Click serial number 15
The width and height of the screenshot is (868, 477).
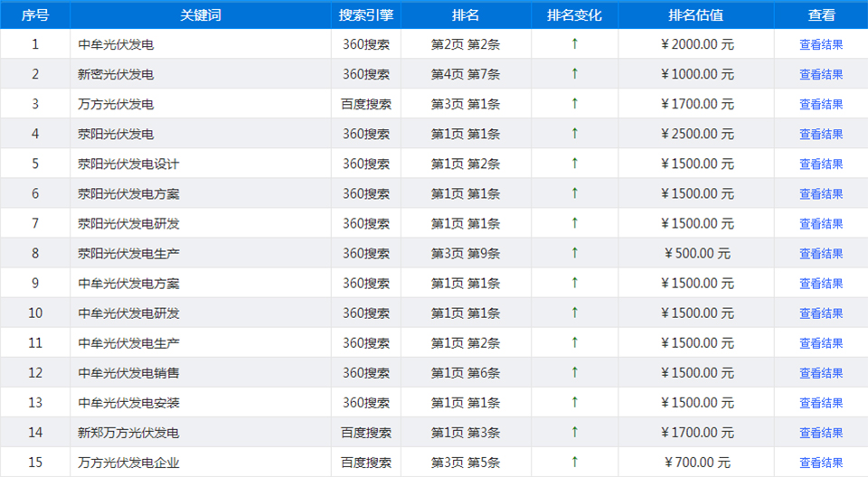click(35, 463)
